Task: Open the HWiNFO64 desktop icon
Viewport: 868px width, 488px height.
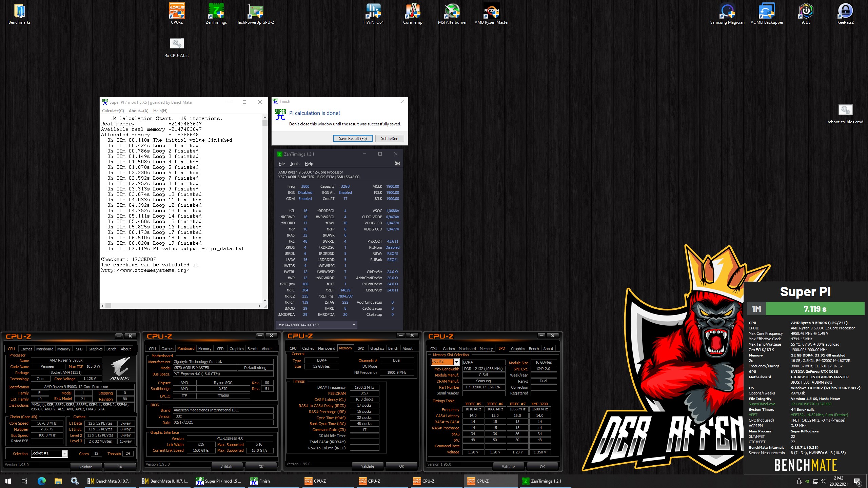Action: pos(373,14)
